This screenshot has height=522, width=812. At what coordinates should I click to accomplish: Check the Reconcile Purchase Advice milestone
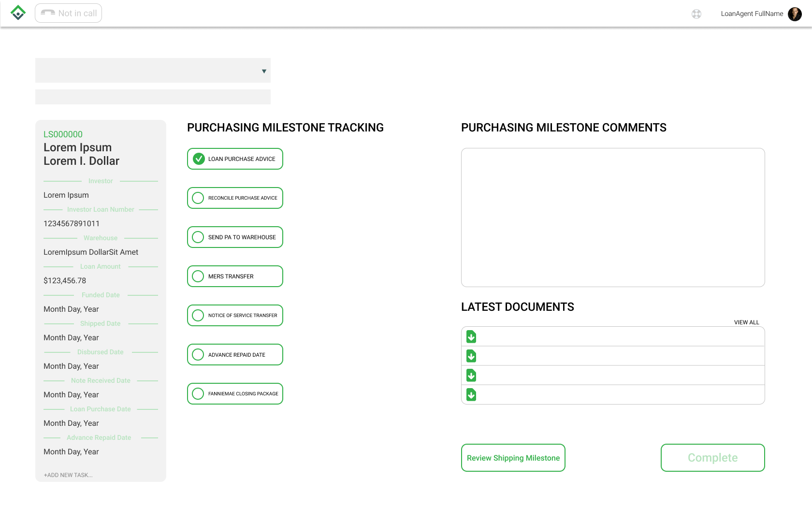[x=198, y=198]
